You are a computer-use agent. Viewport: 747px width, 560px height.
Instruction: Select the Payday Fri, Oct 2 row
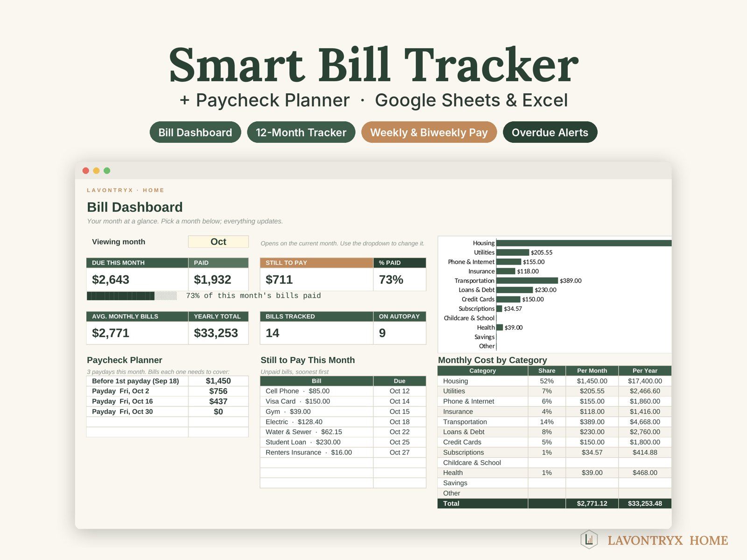point(167,391)
